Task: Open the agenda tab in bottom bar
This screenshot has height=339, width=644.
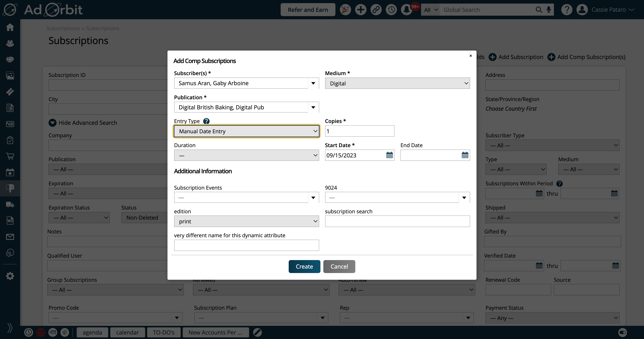Action: click(x=92, y=332)
